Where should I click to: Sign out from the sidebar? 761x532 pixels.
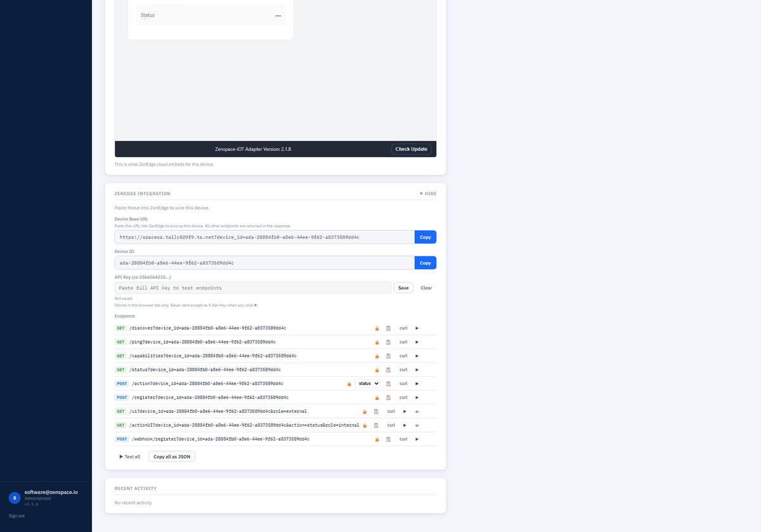[16, 516]
